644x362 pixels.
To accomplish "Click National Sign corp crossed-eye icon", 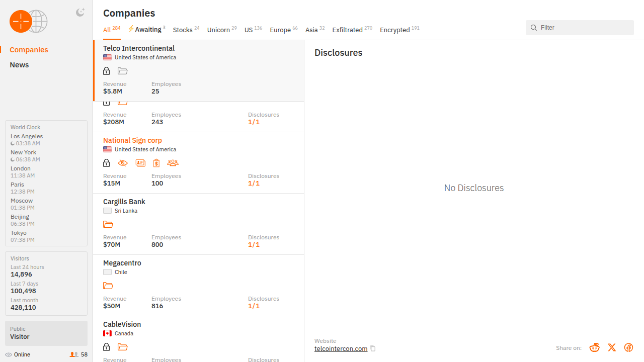I will click(x=123, y=163).
